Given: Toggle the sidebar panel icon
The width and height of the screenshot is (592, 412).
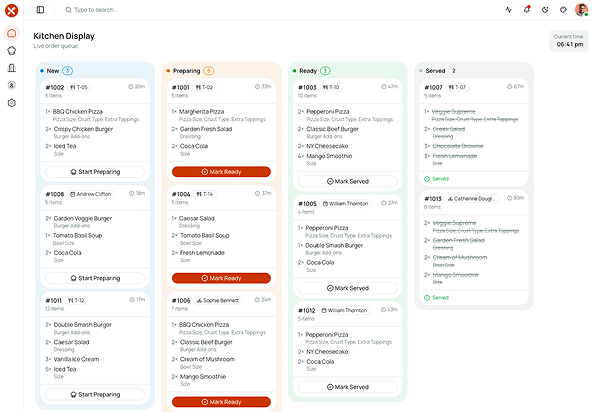Looking at the screenshot, I should pyautogui.click(x=40, y=10).
